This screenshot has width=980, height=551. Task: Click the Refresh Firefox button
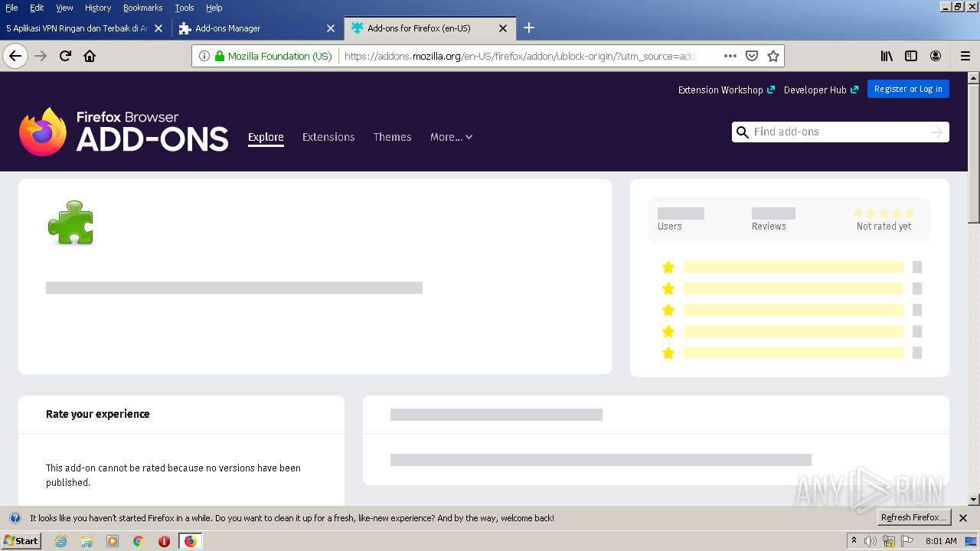(x=913, y=517)
